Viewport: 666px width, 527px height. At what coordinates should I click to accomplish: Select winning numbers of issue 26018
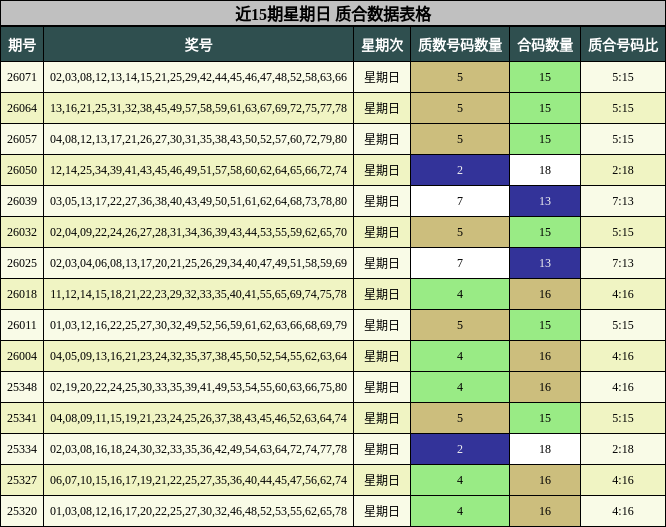click(198, 294)
